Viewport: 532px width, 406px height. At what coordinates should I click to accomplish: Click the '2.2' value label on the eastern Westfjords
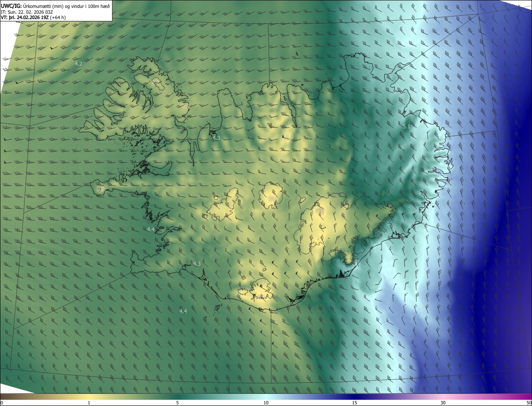coord(186,107)
